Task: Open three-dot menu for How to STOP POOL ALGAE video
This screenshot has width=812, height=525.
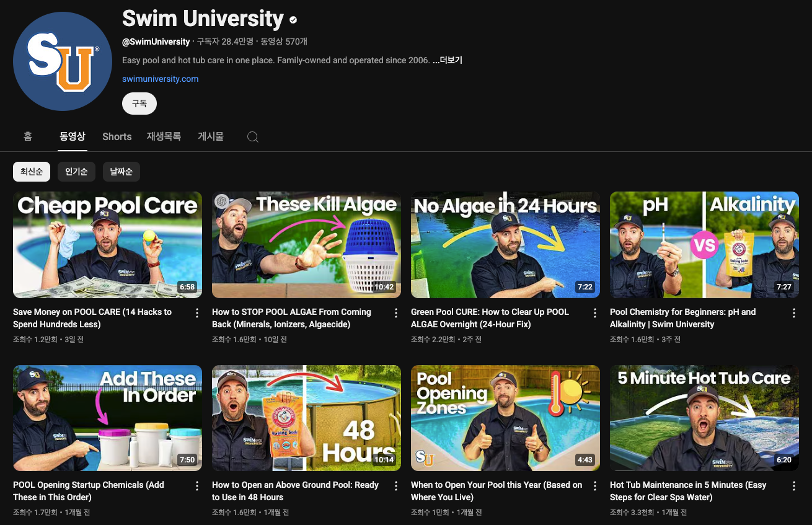Action: (396, 313)
